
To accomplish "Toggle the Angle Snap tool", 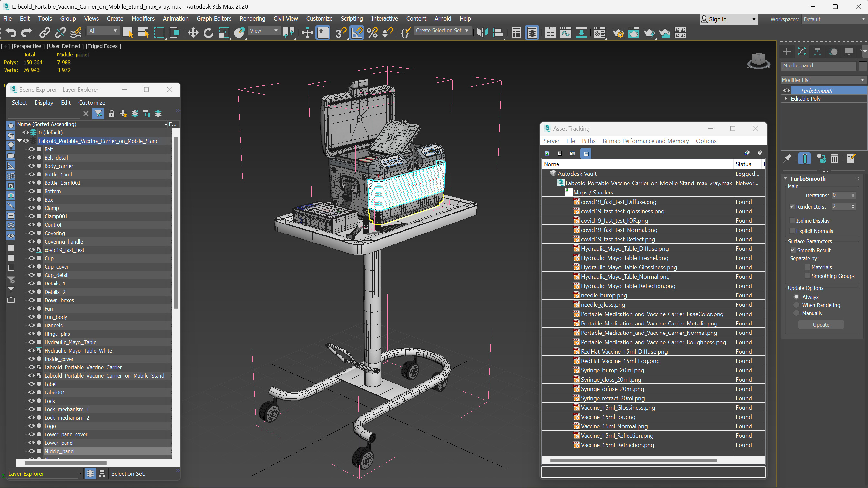I will 357,33.
